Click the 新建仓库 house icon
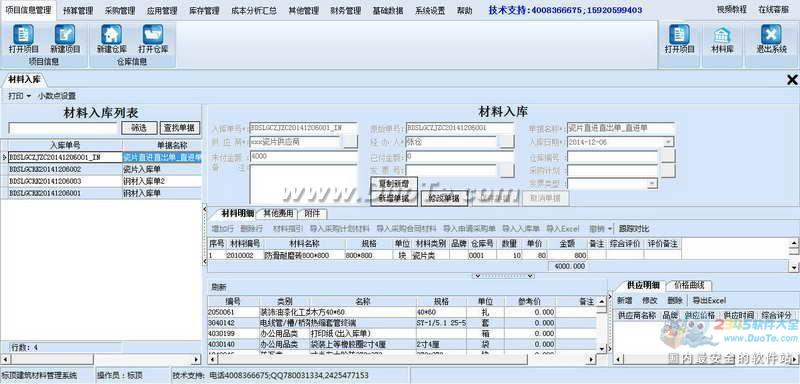Image resolution: width=800 pixels, height=384 pixels. pyautogui.click(x=111, y=39)
